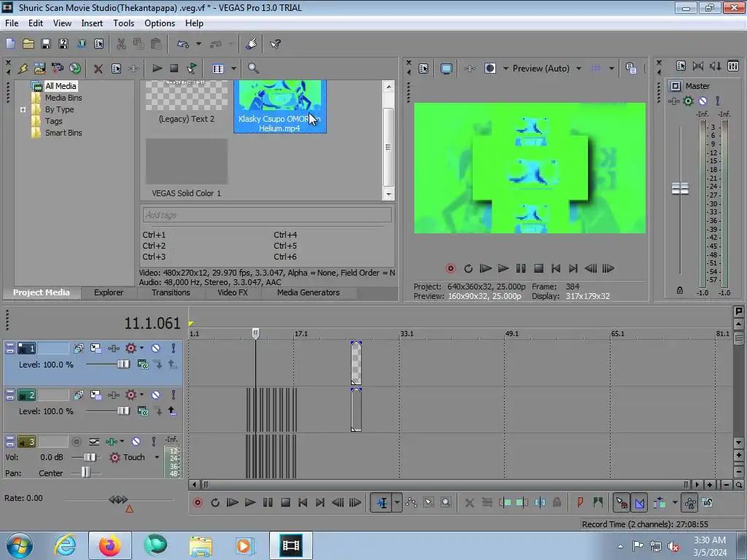Mute video track 2
The image size is (747, 560).
coord(156,394)
